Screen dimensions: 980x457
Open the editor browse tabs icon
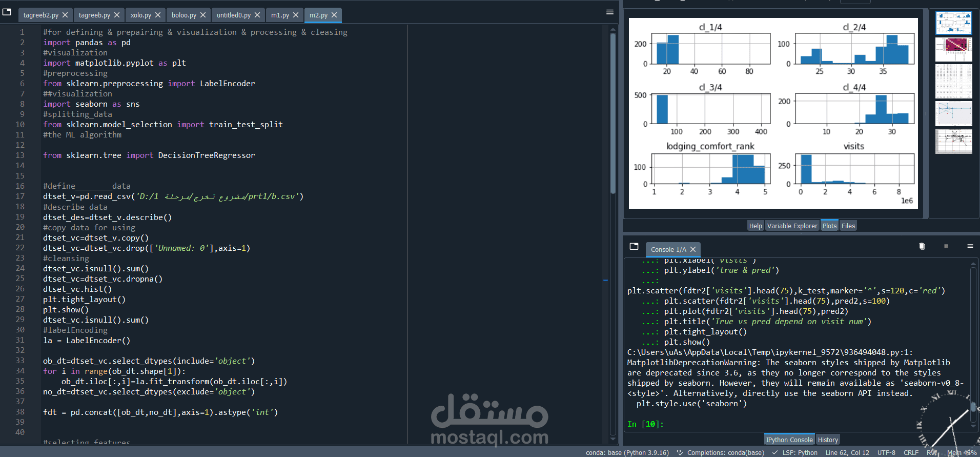click(x=7, y=12)
